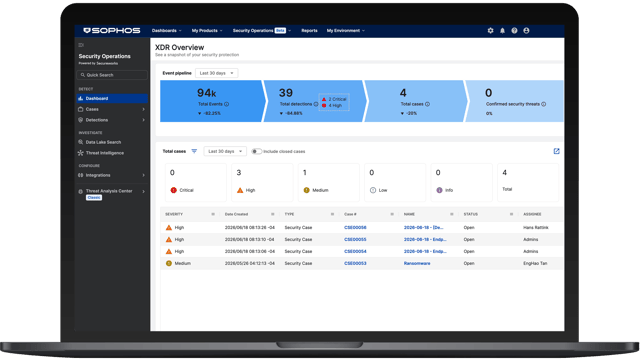
Task: Open the Reports menu item
Action: (309, 31)
